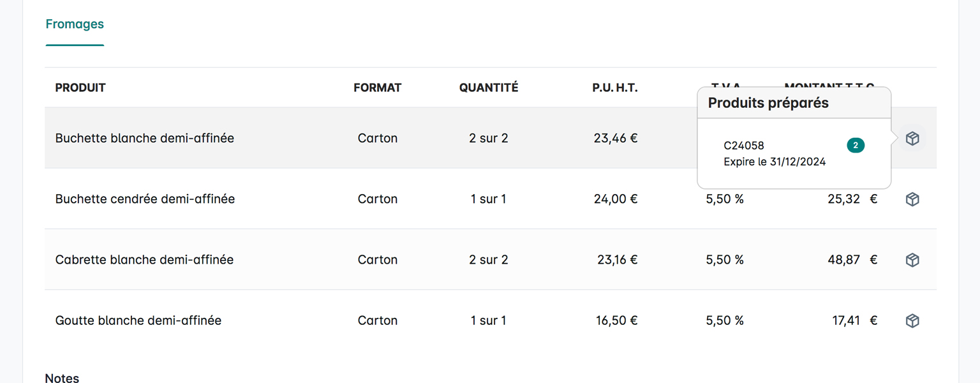The width and height of the screenshot is (980, 383).
Task: Click the Notes section heading
Action: pyautogui.click(x=62, y=378)
